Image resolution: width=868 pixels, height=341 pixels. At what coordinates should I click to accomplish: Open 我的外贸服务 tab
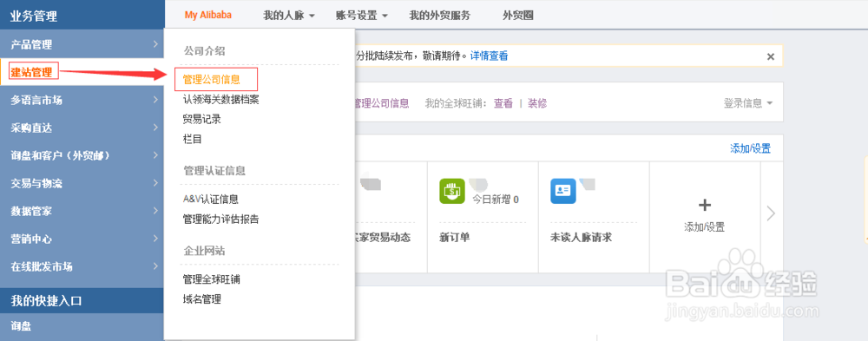pos(439,16)
